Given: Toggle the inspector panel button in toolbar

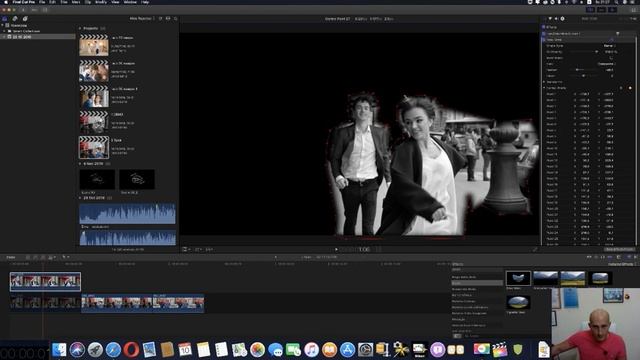Looking at the screenshot, I should (x=612, y=9).
